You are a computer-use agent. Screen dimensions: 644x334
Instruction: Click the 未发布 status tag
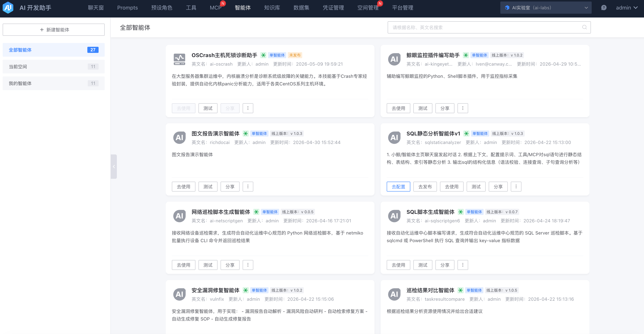[295, 55]
